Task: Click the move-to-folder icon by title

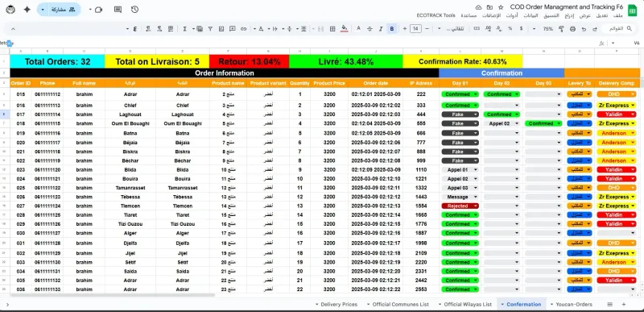Action: [489, 7]
